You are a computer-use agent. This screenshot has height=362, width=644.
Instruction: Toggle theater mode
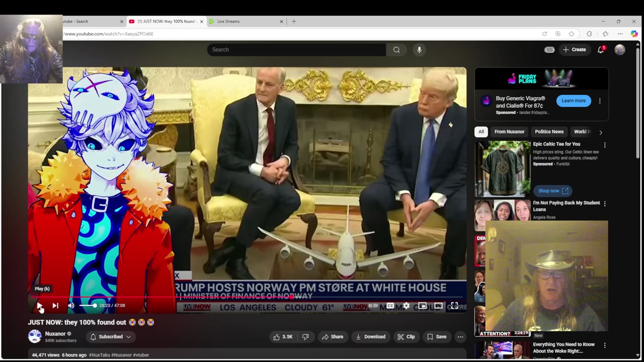[x=438, y=306]
